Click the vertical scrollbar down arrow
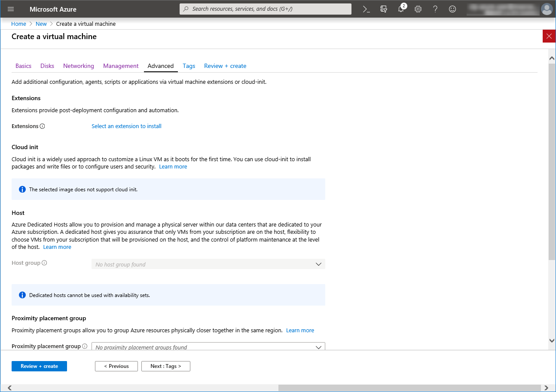556x392 pixels. (x=552, y=340)
